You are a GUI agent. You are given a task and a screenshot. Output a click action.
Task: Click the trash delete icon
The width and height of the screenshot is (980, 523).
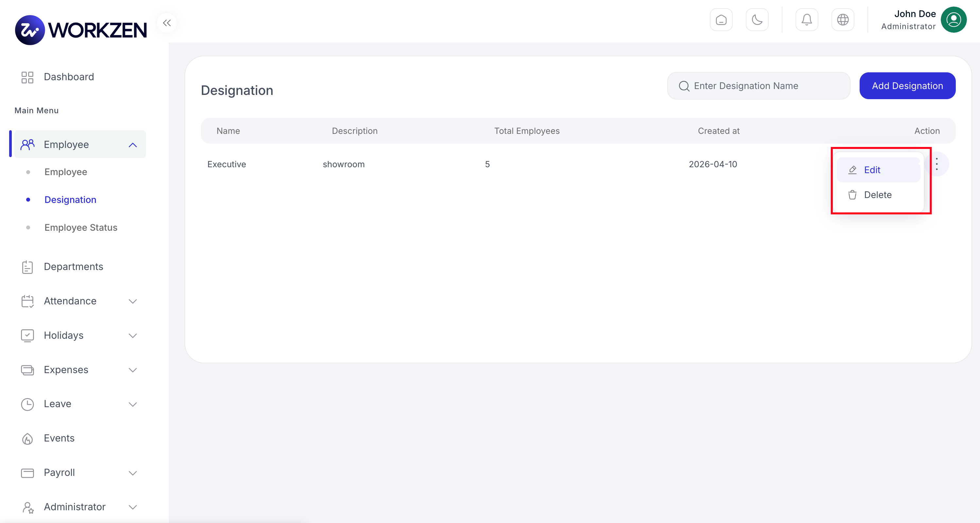pyautogui.click(x=852, y=195)
